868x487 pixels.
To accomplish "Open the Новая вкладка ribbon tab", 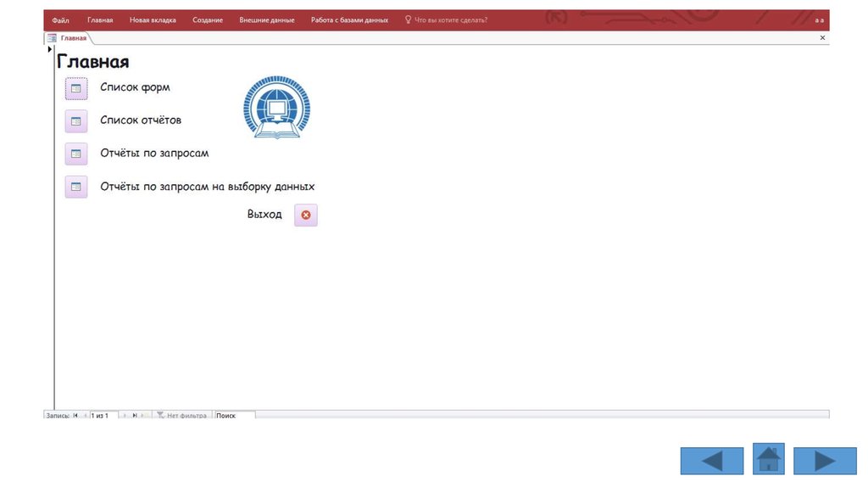I will 153,20.
